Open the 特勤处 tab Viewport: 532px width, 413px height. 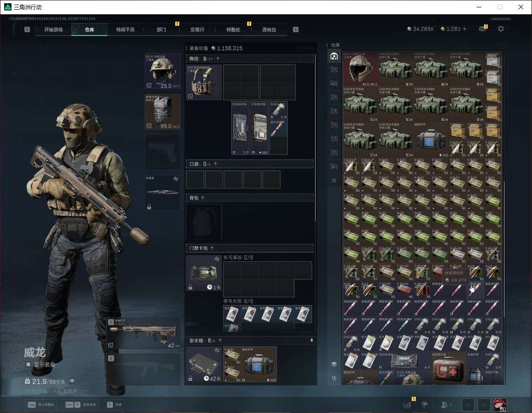(x=233, y=29)
